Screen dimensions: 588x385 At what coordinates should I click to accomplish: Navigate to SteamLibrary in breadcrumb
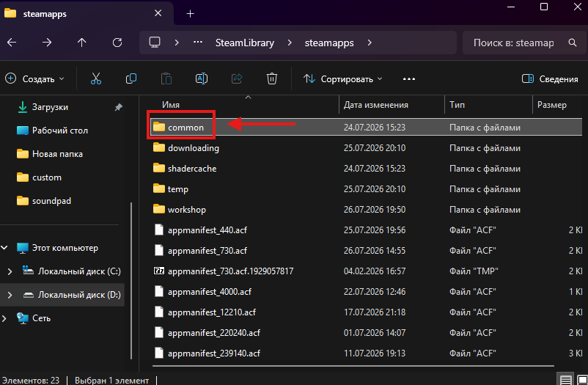tap(244, 43)
